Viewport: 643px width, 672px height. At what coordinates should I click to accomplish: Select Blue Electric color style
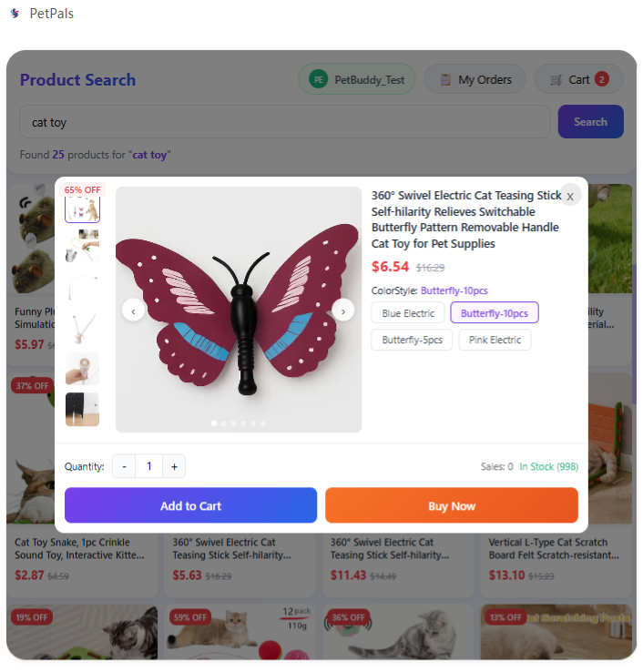[x=408, y=313]
